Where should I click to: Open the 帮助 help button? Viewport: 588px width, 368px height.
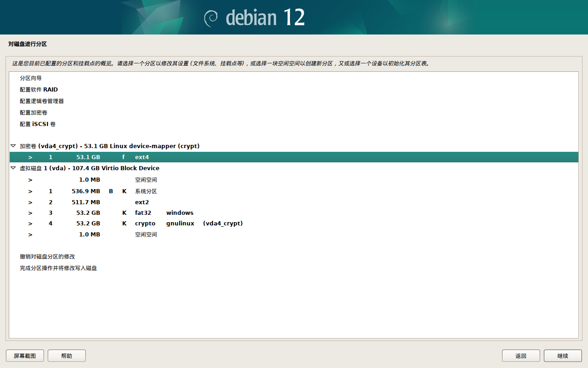[67, 356]
